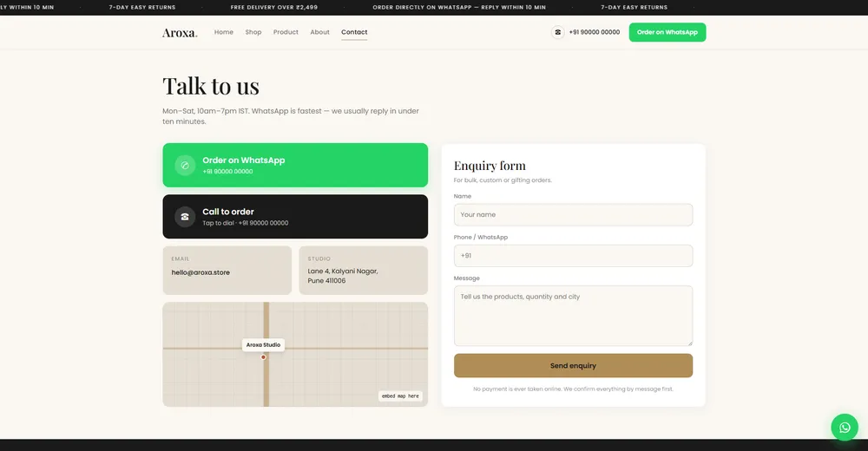Click the EMAIL label in the contact card

(180, 259)
